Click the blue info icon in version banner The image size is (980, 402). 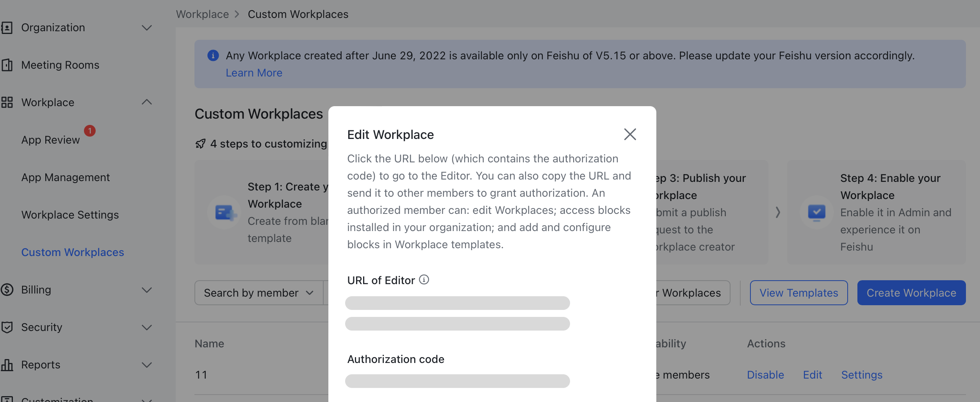pos(213,55)
